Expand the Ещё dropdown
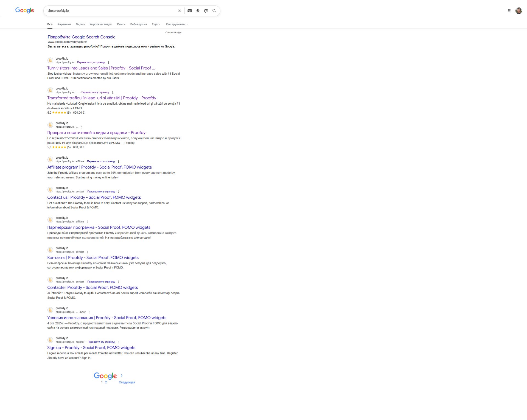The height and width of the screenshot is (420, 527). tap(156, 24)
